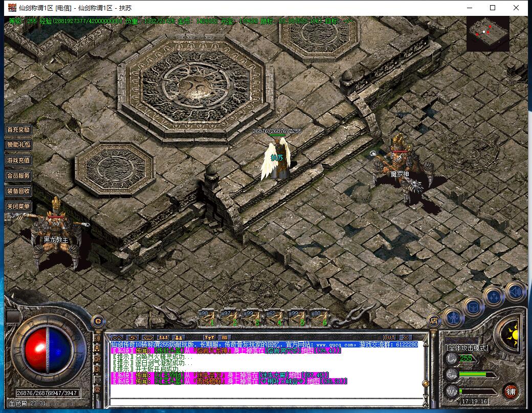Click the 游戏充值 recharge button
The height and width of the screenshot is (413, 532).
click(x=18, y=160)
